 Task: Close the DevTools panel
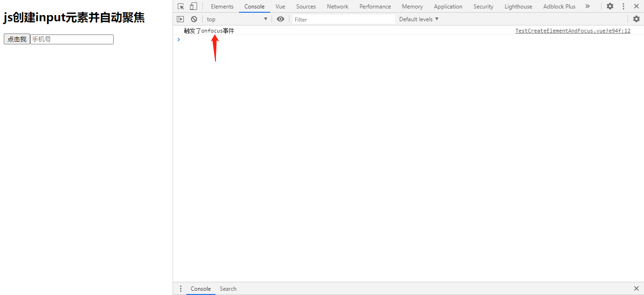[636, 6]
